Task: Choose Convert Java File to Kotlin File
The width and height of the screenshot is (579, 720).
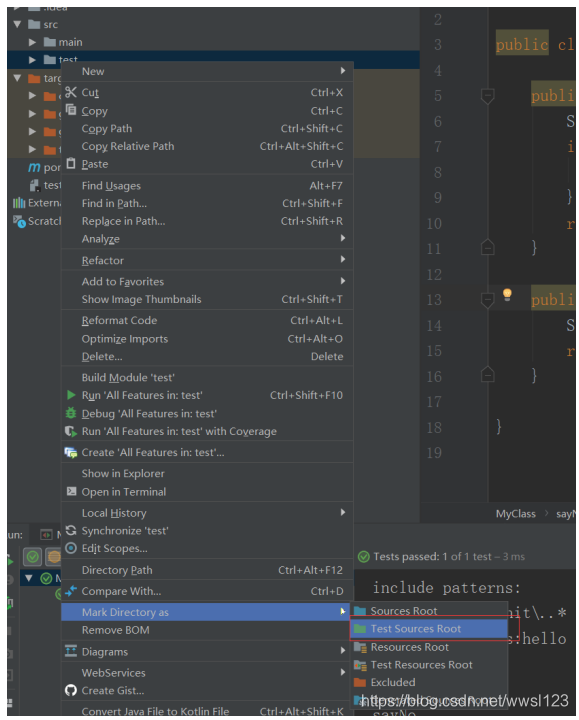Action: (x=207, y=711)
